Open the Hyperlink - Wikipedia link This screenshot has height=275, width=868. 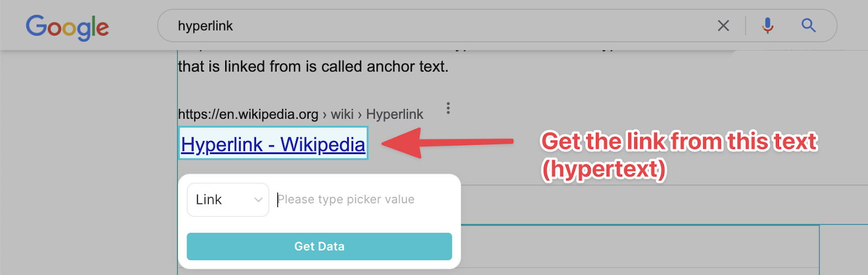(x=273, y=144)
